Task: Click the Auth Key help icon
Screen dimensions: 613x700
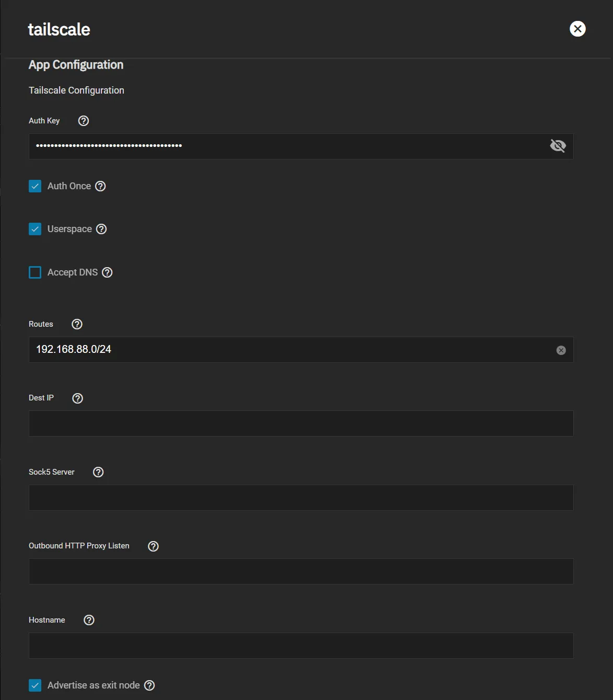Action: 84,121
